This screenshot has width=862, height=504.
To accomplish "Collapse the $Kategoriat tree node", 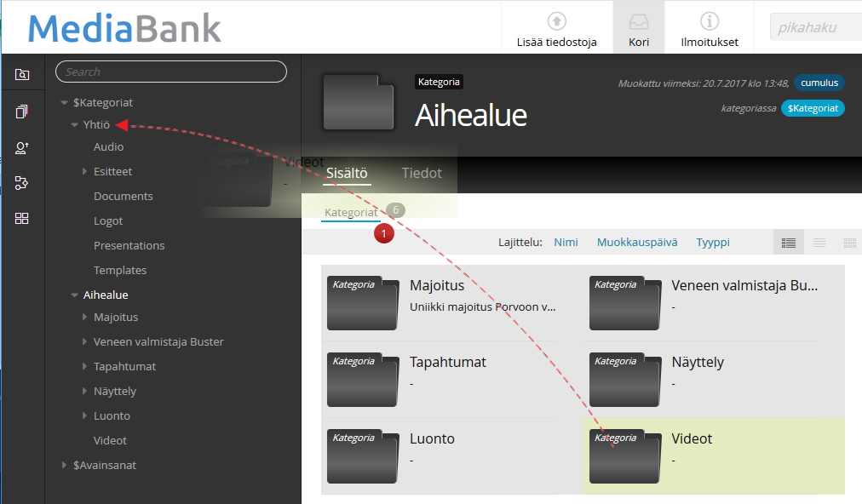I will tap(64, 103).
